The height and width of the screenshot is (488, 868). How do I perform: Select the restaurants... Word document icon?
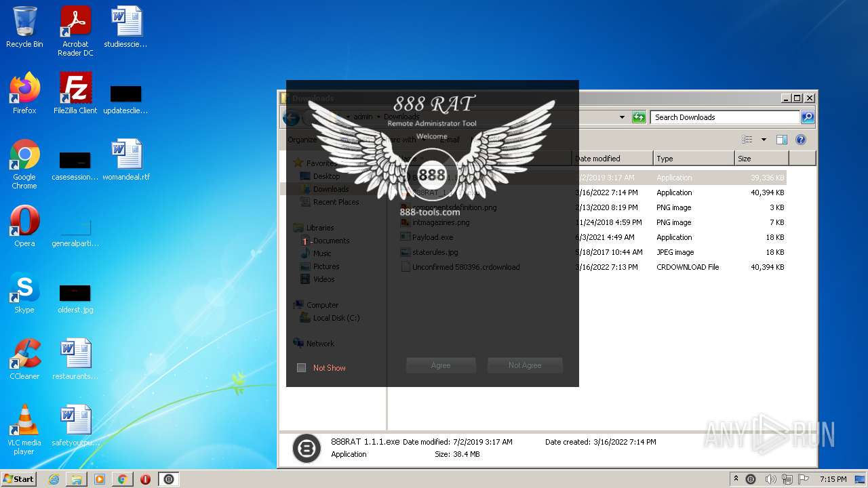coord(75,359)
